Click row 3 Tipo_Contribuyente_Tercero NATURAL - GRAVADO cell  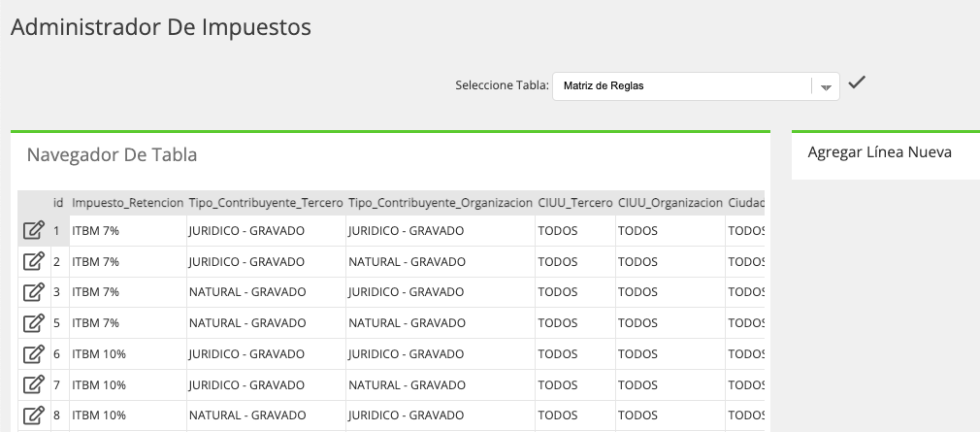[x=266, y=292]
